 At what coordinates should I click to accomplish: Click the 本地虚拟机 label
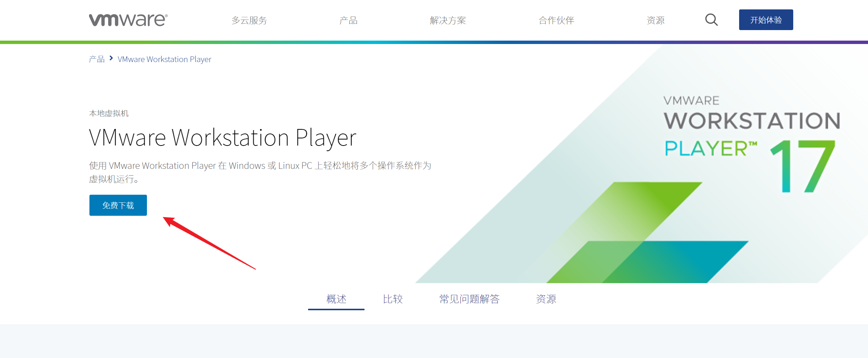point(108,113)
